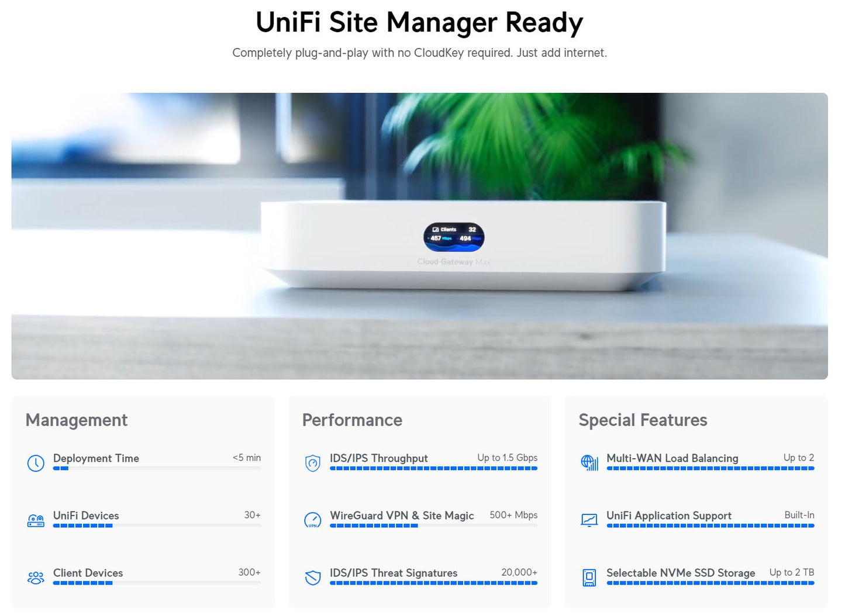Click the IDS/IPS Threat Signatures shield icon
The height and width of the screenshot is (616, 845).
[x=313, y=578]
